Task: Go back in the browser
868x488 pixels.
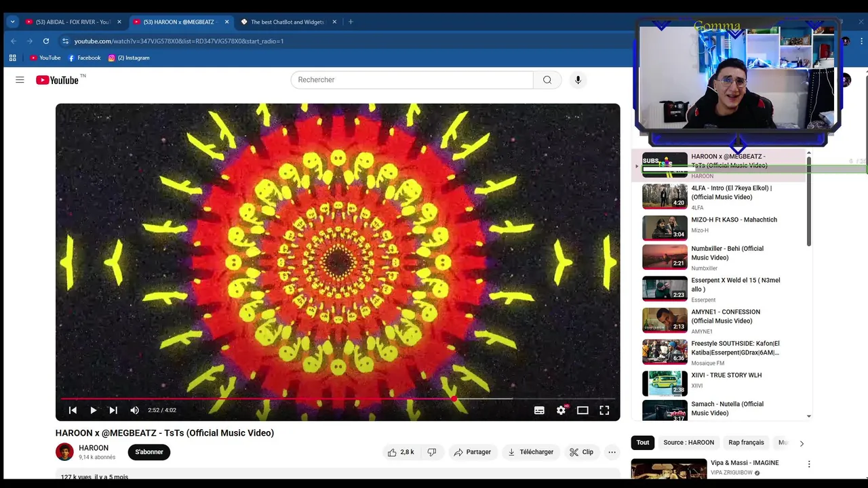Action: [14, 41]
